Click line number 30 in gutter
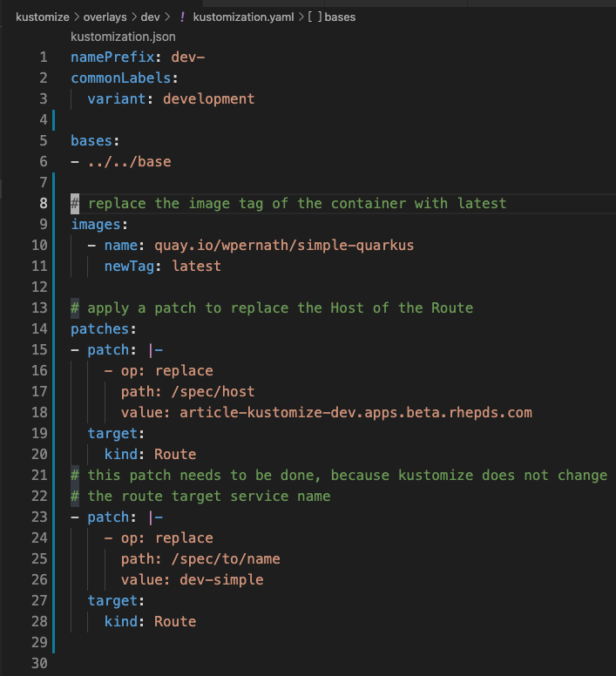Image resolution: width=616 pixels, height=676 pixels. point(39,663)
